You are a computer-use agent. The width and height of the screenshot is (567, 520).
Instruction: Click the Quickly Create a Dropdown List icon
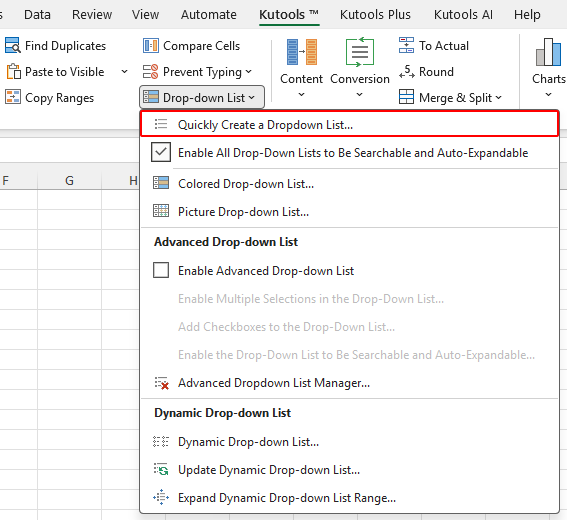[x=161, y=124]
